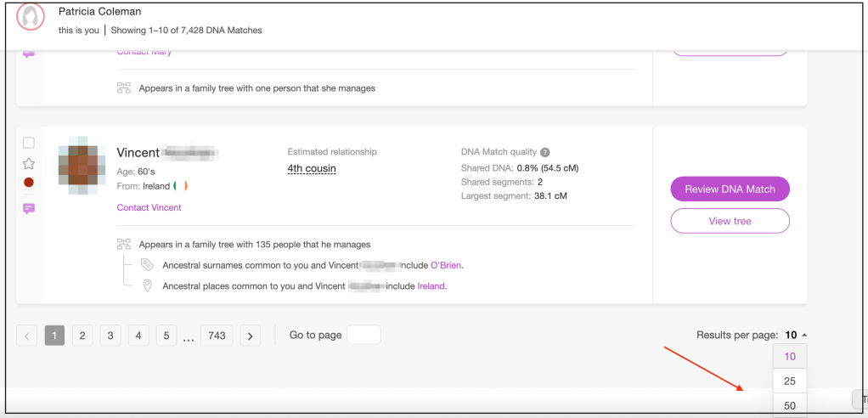Click the red dot label on Vincent's match
Screen dimensions: 868x418
tap(29, 183)
